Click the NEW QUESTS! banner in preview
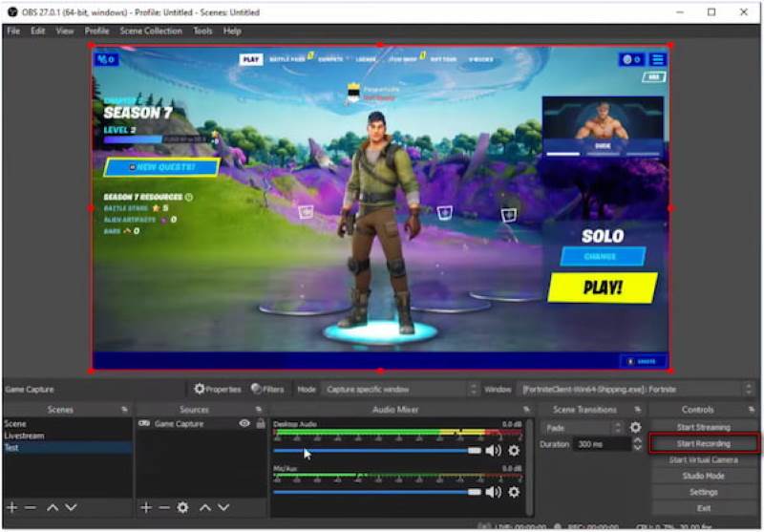The width and height of the screenshot is (764, 532). pos(161,167)
